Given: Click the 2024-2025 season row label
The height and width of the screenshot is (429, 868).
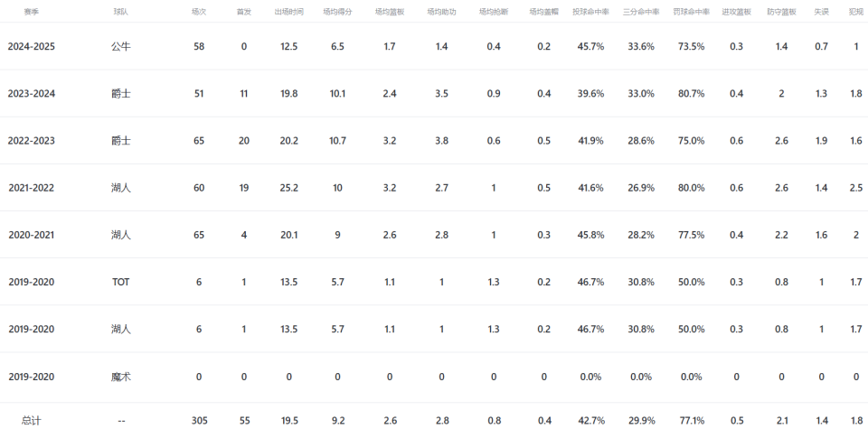Looking at the screenshot, I should 31,46.
